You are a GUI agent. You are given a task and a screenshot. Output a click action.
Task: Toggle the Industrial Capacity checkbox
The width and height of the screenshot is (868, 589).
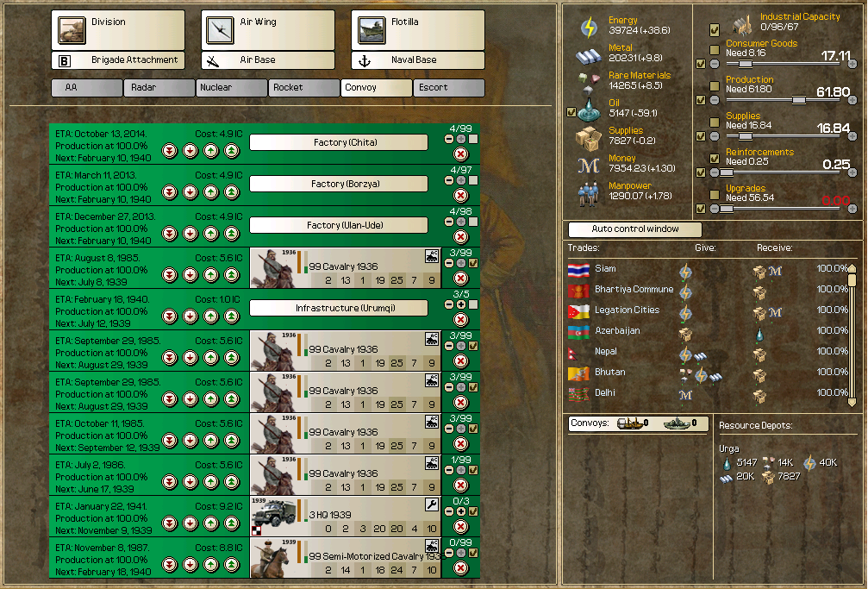715,29
